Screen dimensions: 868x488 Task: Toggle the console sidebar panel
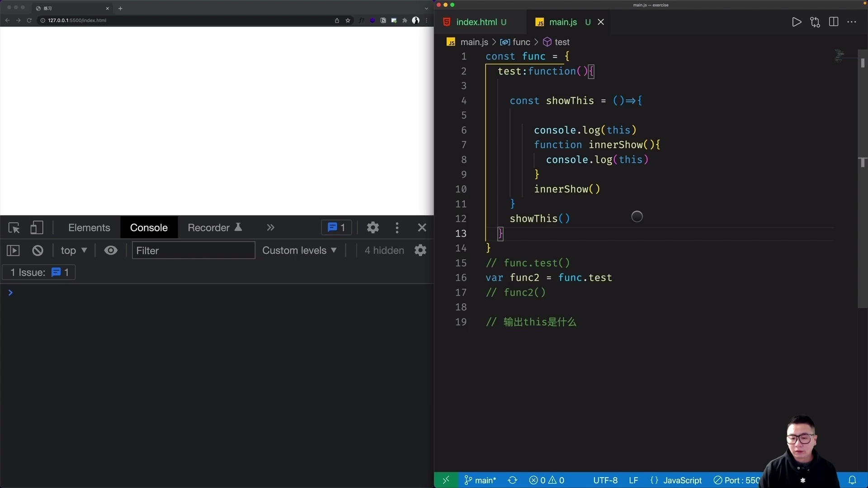click(13, 250)
